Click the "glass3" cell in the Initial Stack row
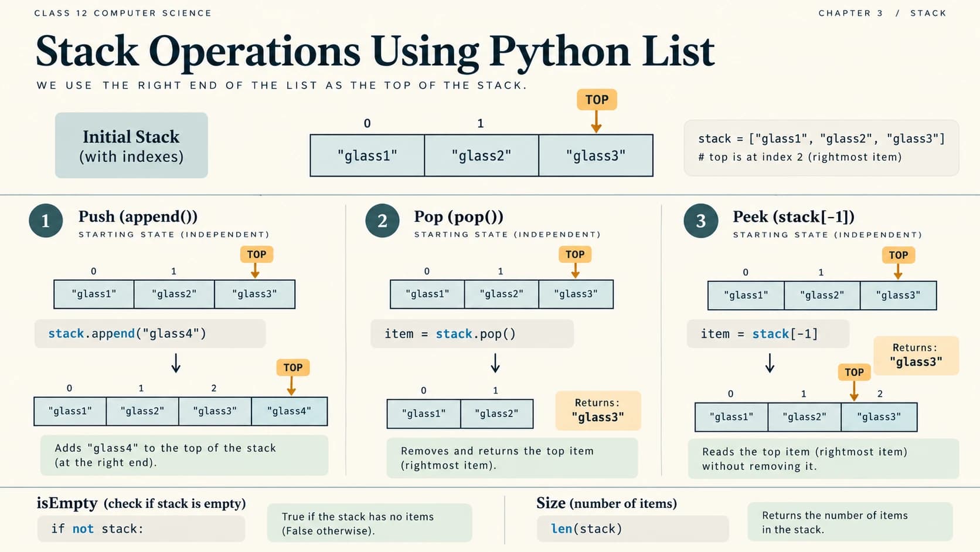This screenshot has height=552, width=980. pos(596,155)
